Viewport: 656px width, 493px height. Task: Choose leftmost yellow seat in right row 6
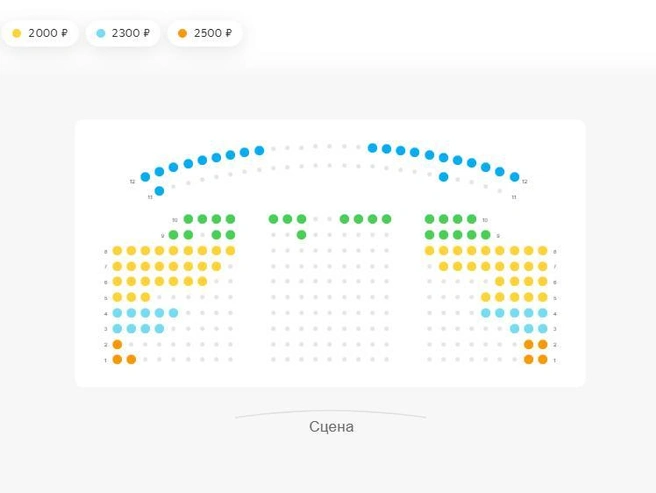click(500, 281)
